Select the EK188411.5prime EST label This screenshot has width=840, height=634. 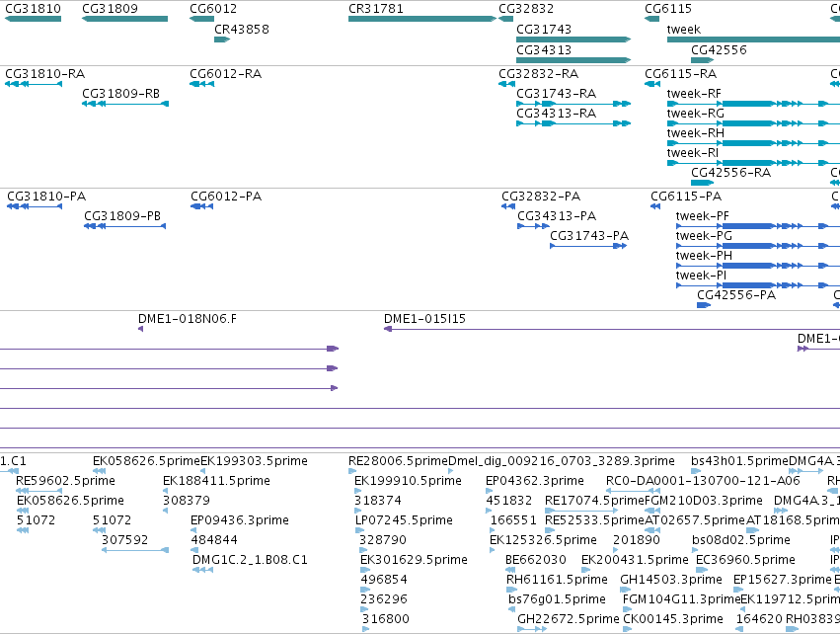click(x=216, y=481)
